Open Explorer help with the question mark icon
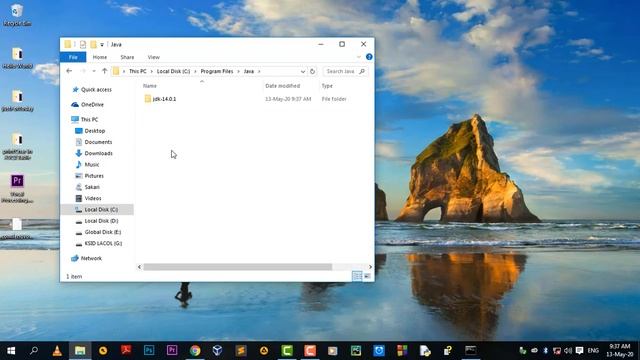640x360 pixels. click(369, 57)
